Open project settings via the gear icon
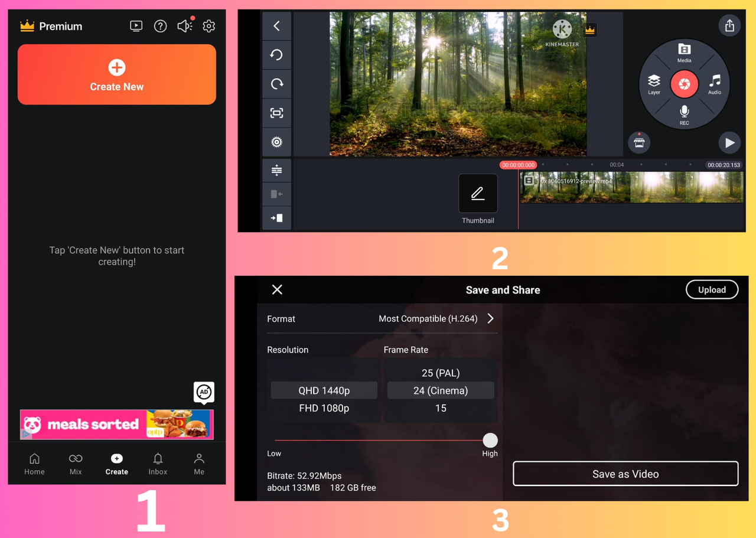The image size is (756, 538). coord(276,142)
